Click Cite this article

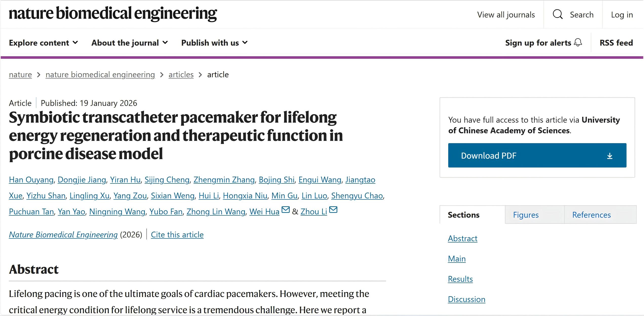pos(177,235)
